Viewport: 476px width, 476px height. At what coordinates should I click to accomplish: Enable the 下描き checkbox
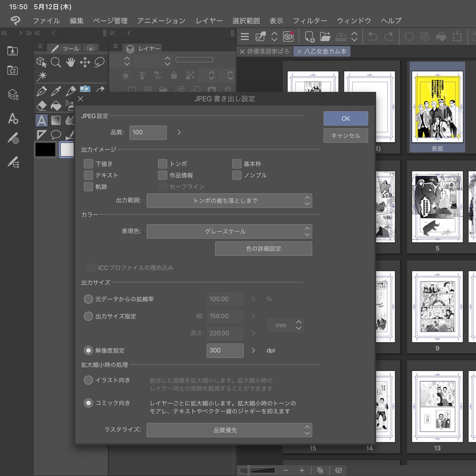(x=88, y=164)
